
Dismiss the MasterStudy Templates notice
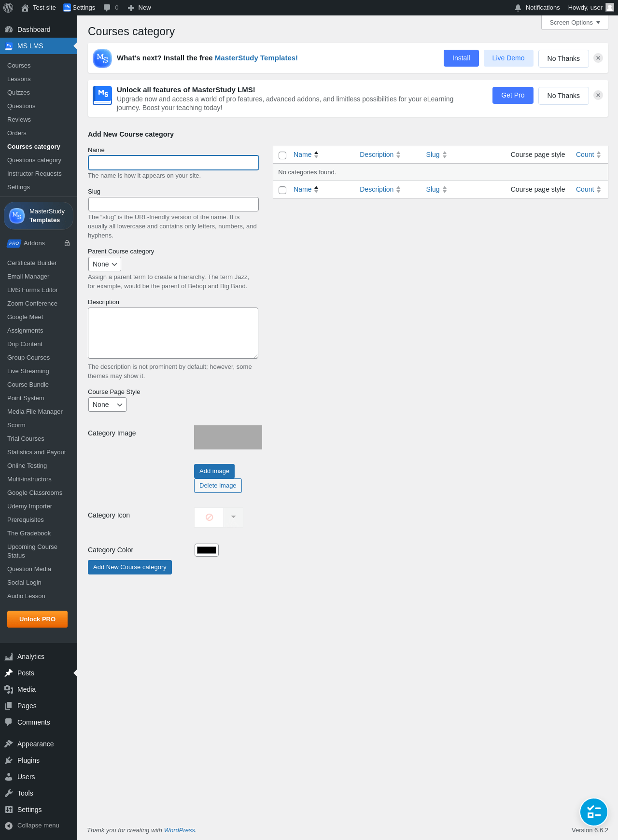tap(598, 58)
